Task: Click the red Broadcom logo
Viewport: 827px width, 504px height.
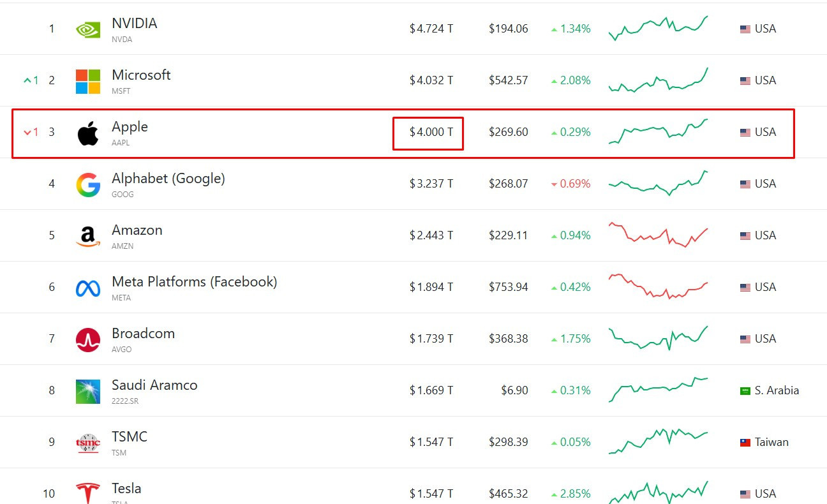Action: (88, 340)
